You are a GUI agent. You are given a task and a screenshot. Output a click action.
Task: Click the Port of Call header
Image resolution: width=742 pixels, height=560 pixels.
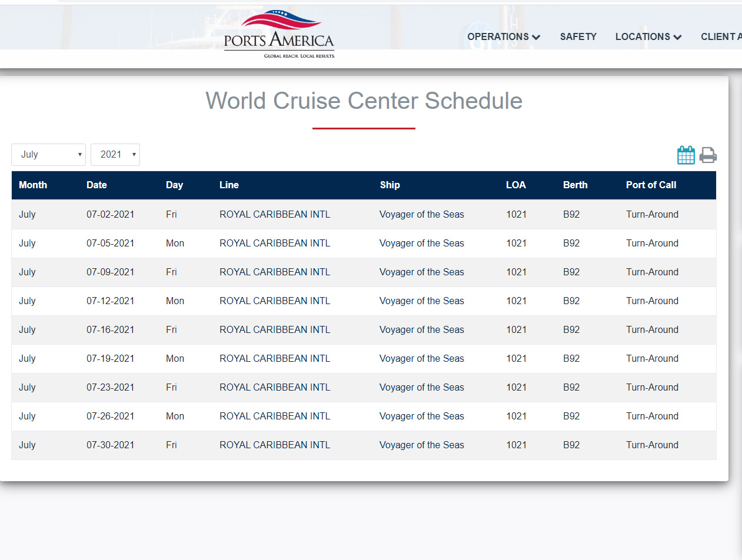(651, 185)
